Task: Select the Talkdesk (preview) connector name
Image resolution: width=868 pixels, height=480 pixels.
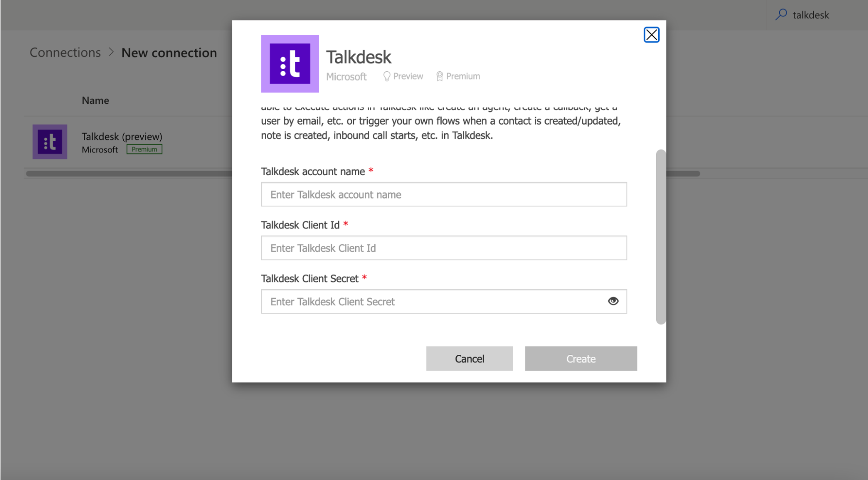Action: (x=122, y=136)
